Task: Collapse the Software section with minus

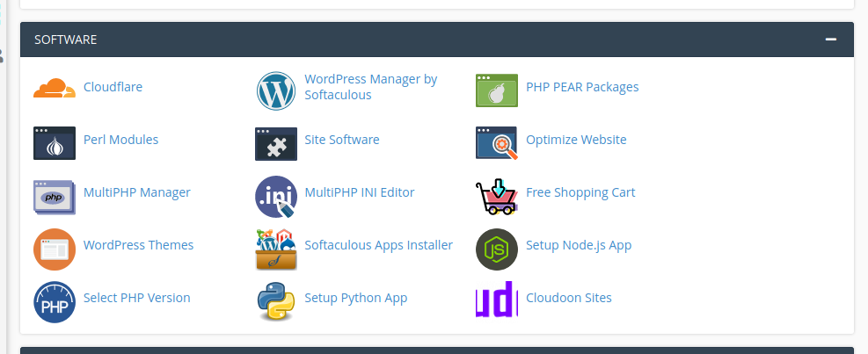Action: tap(830, 40)
